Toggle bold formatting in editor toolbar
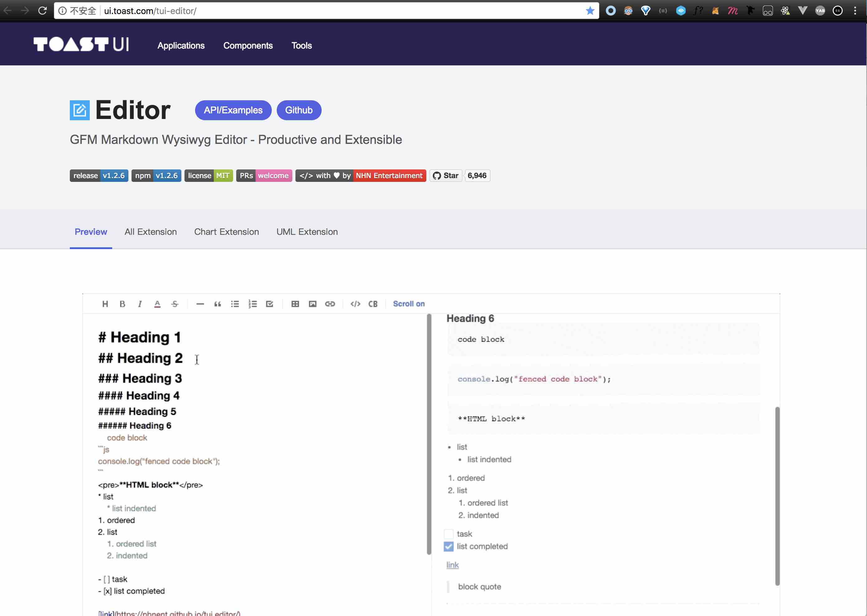 tap(122, 304)
